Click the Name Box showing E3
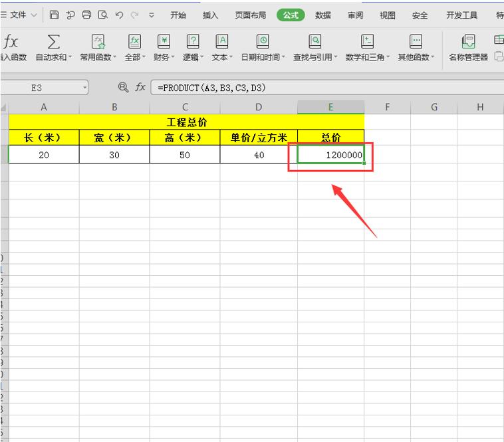This screenshot has width=504, height=442. (x=41, y=87)
